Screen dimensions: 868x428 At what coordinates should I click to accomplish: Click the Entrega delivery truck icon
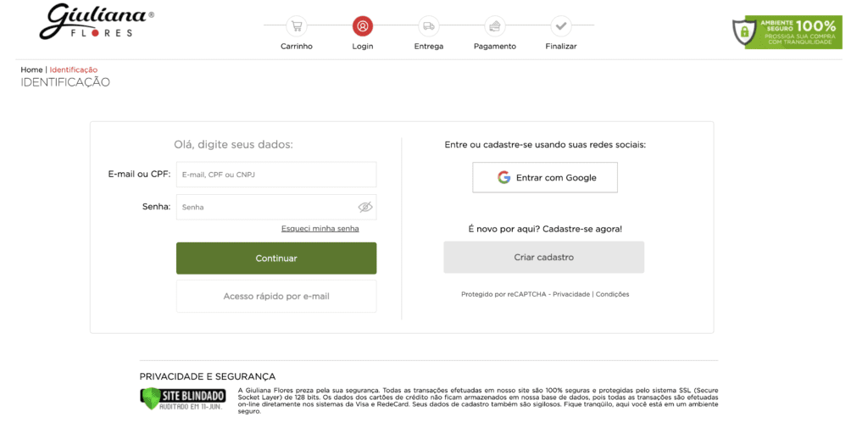tap(428, 26)
